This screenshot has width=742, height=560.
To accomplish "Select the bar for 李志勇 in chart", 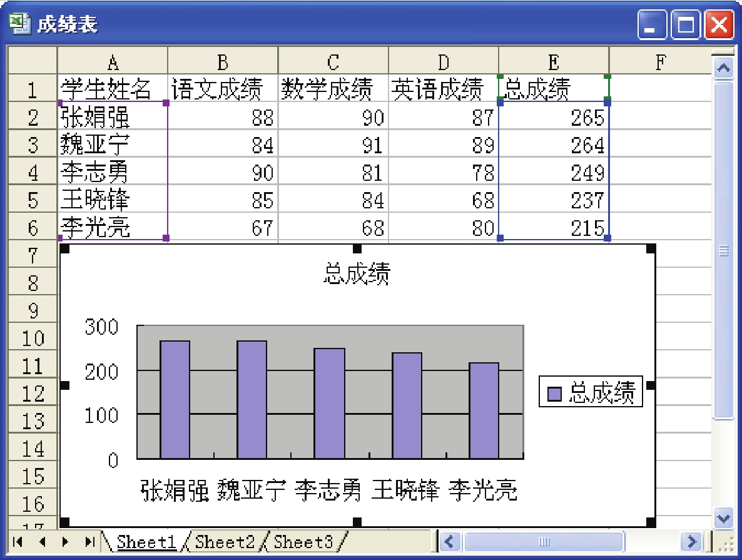I will pos(329,404).
